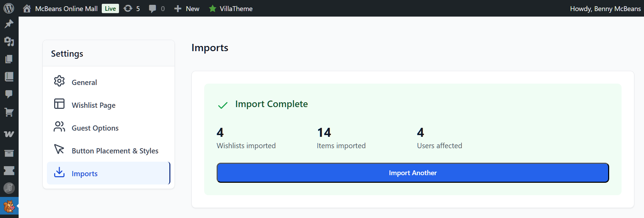Open Comments speech bubble in sidebar

[x=9, y=94]
